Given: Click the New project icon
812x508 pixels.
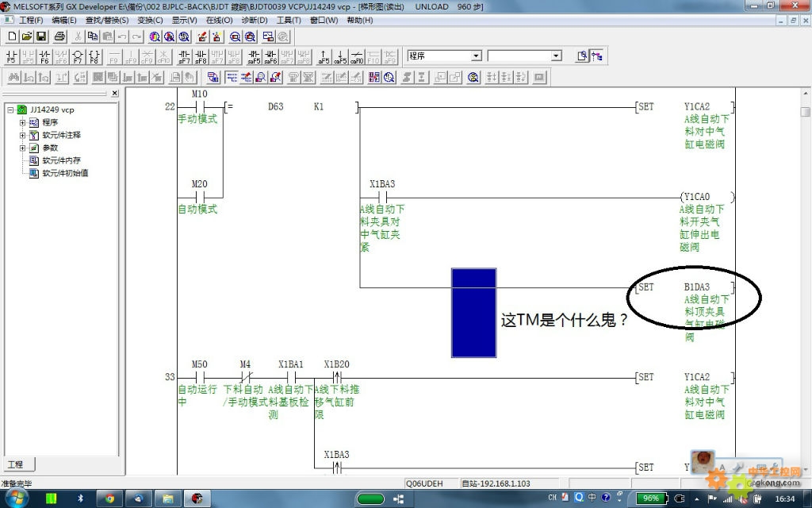Looking at the screenshot, I should point(12,37).
